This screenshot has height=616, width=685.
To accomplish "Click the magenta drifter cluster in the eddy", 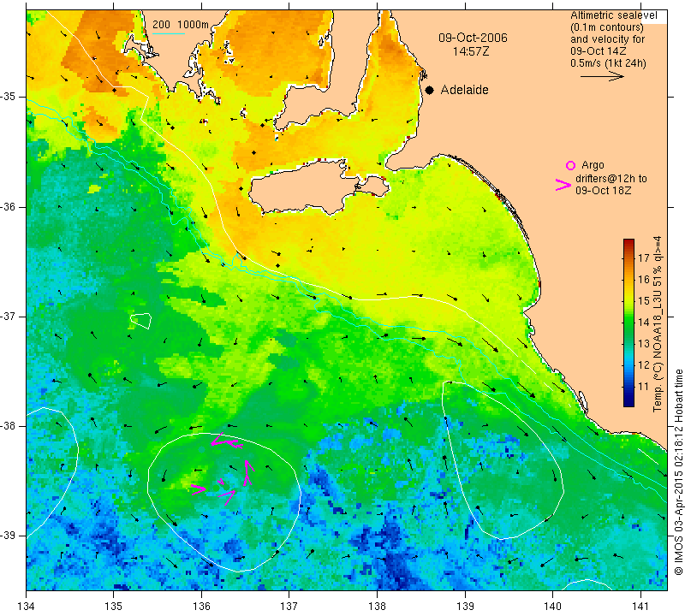I will click(223, 469).
